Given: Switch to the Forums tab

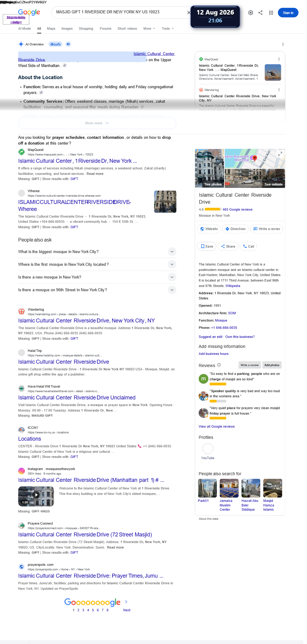Looking at the screenshot, I should tap(106, 28).
